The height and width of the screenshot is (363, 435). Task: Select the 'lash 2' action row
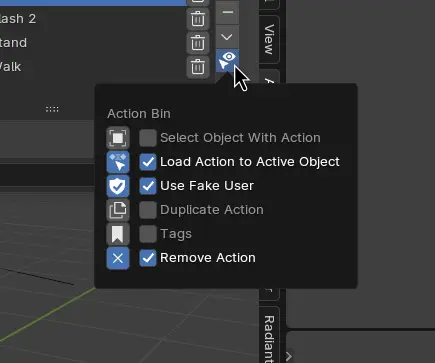[92, 19]
